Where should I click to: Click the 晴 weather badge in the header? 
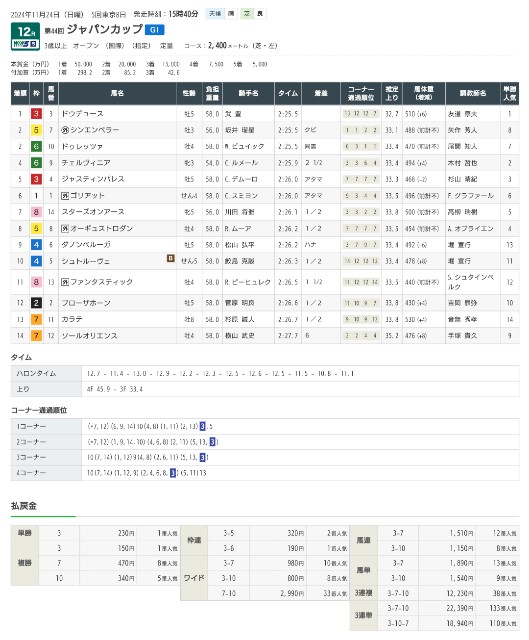(x=231, y=13)
